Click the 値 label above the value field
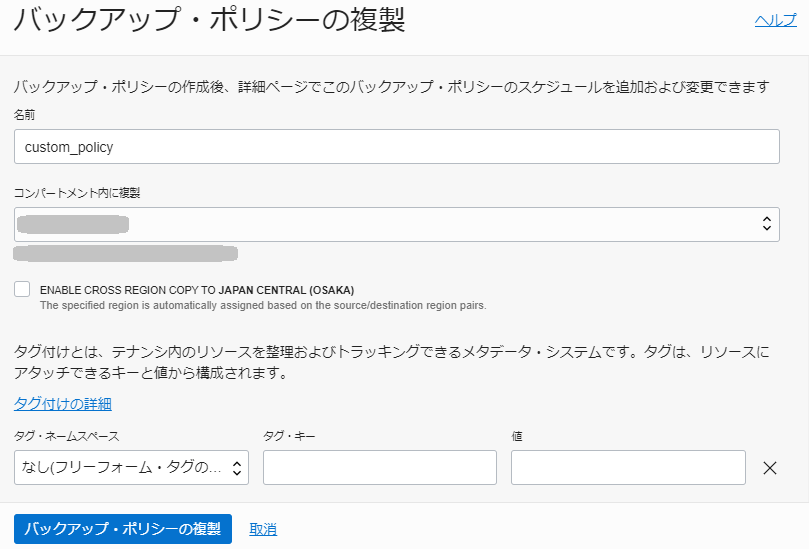809x549 pixels. pyautogui.click(x=517, y=436)
